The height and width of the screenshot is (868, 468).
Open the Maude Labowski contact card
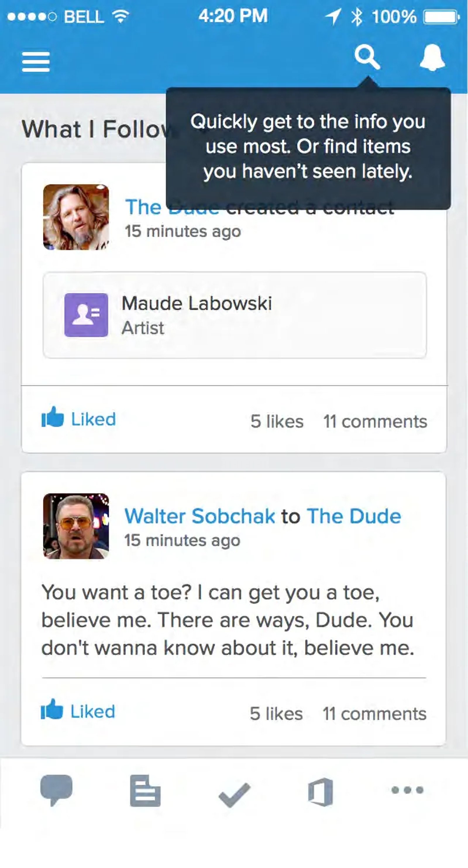235,315
